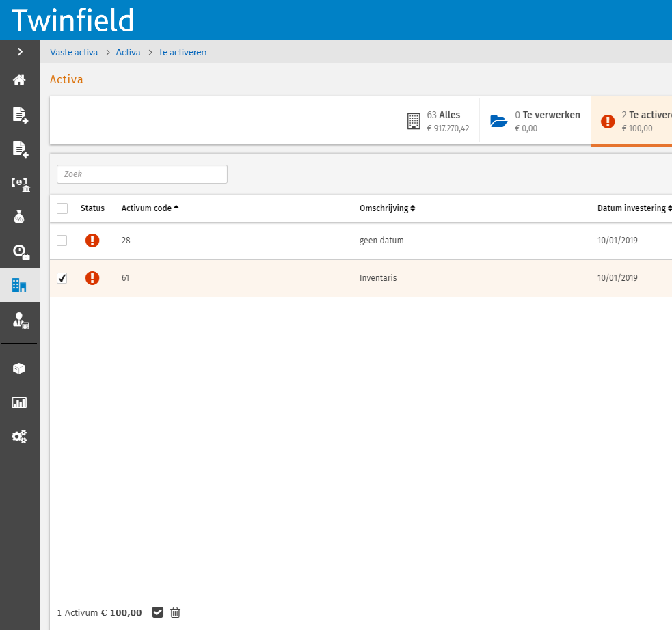
Task: Click the Zoek search field
Action: (142, 174)
